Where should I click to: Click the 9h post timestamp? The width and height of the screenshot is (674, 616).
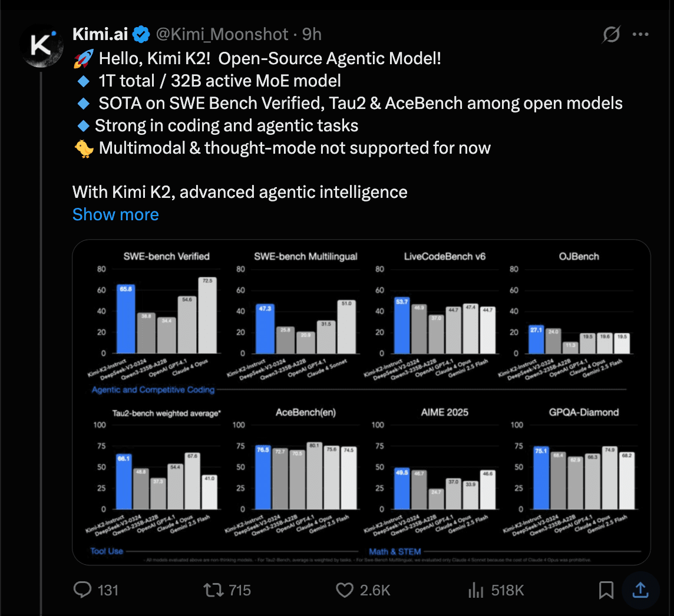[312, 34]
